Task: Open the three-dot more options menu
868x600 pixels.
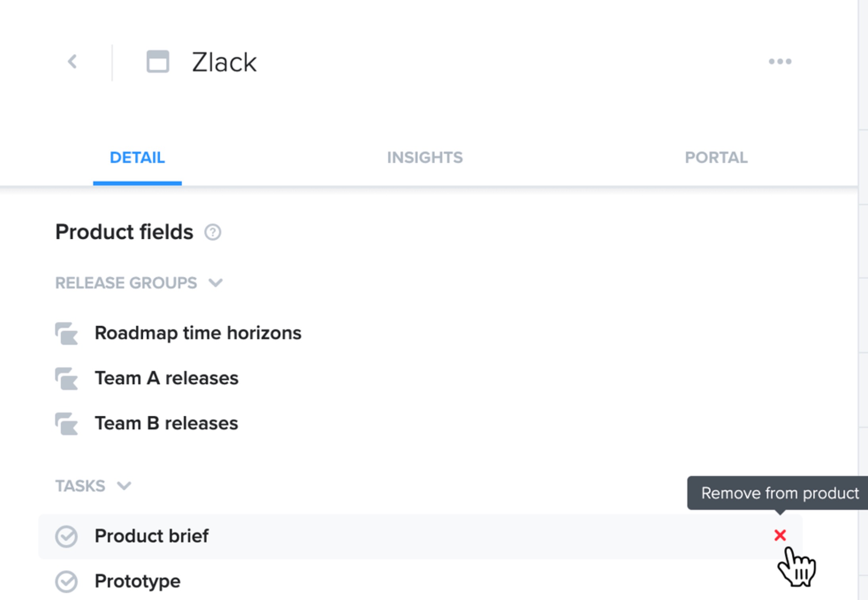Action: [780, 62]
